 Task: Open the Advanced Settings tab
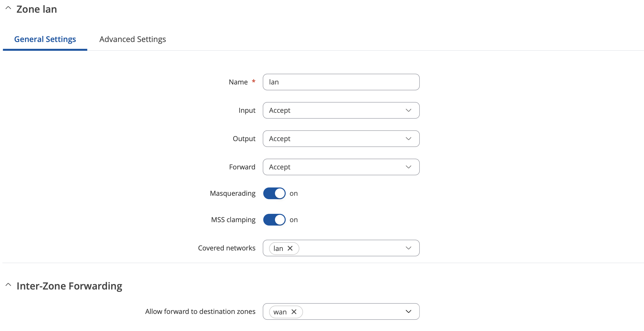coord(133,39)
